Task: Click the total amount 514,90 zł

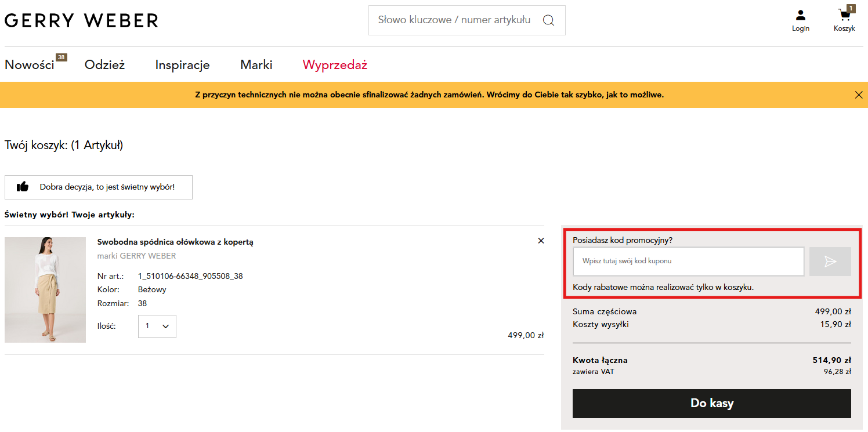Action: click(831, 360)
